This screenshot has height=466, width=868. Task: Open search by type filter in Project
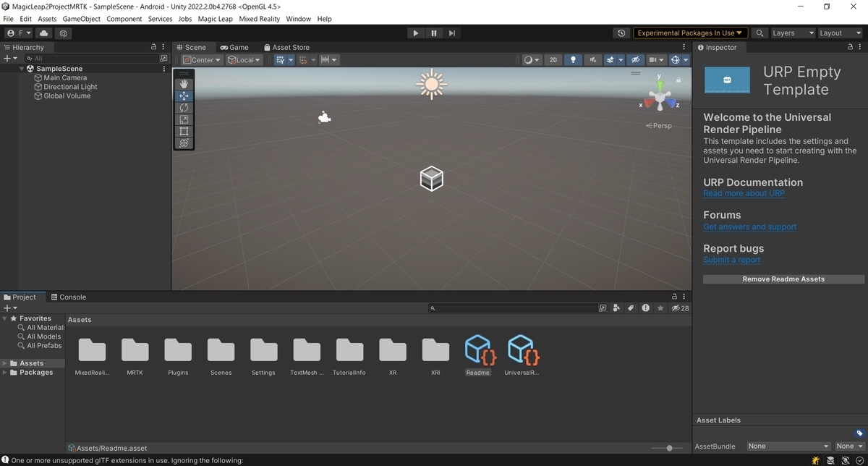pos(616,308)
